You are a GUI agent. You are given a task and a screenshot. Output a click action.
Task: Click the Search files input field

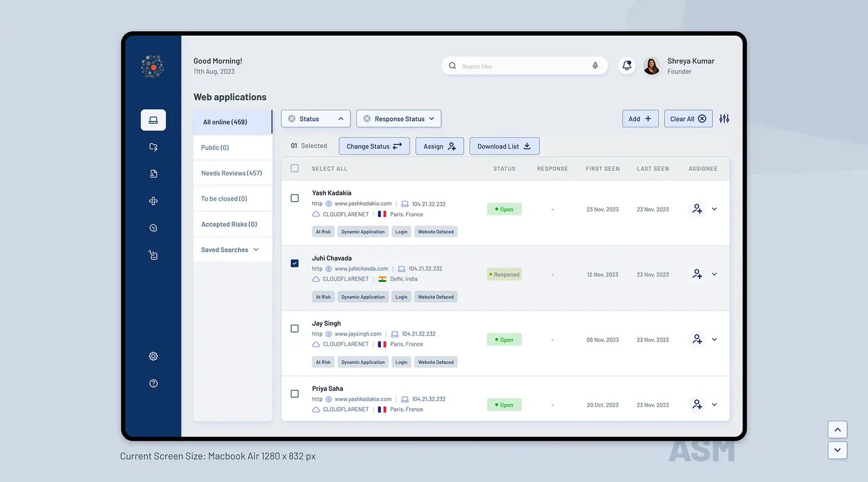click(524, 66)
